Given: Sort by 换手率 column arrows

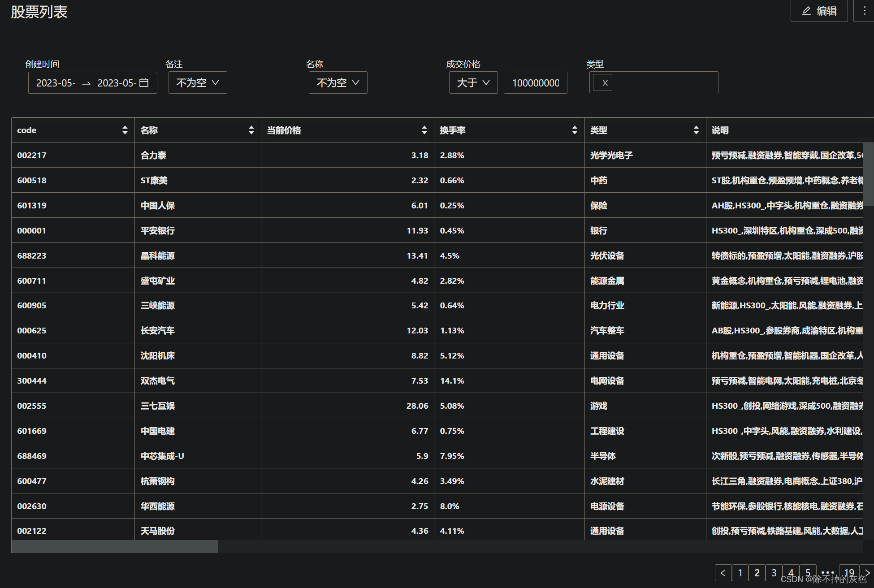Looking at the screenshot, I should pyautogui.click(x=575, y=130).
